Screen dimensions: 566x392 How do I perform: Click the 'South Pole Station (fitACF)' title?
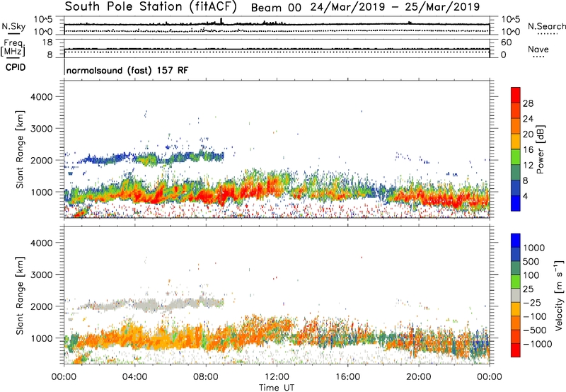click(151, 7)
